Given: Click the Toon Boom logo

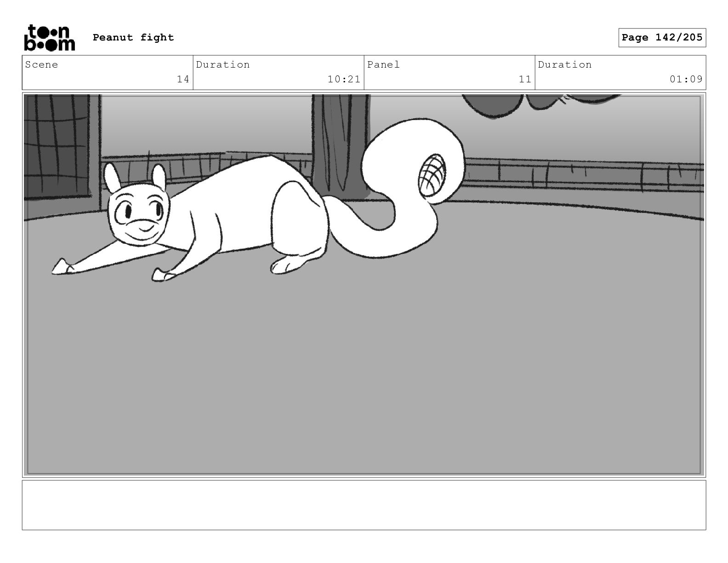Looking at the screenshot, I should tap(49, 37).
